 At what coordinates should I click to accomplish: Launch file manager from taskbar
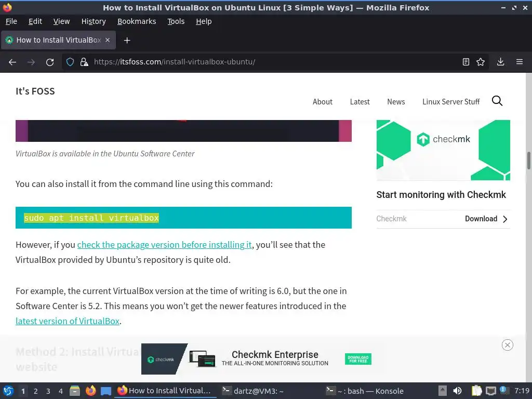(75, 391)
